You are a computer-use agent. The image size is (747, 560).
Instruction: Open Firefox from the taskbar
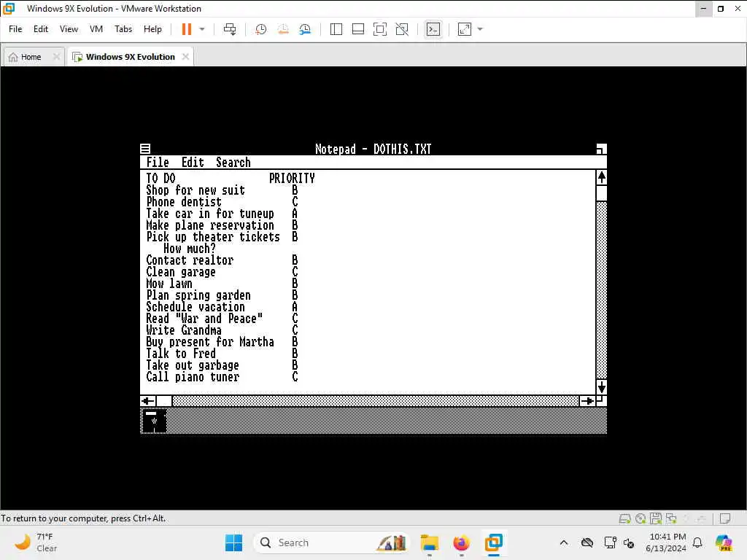pyautogui.click(x=461, y=542)
